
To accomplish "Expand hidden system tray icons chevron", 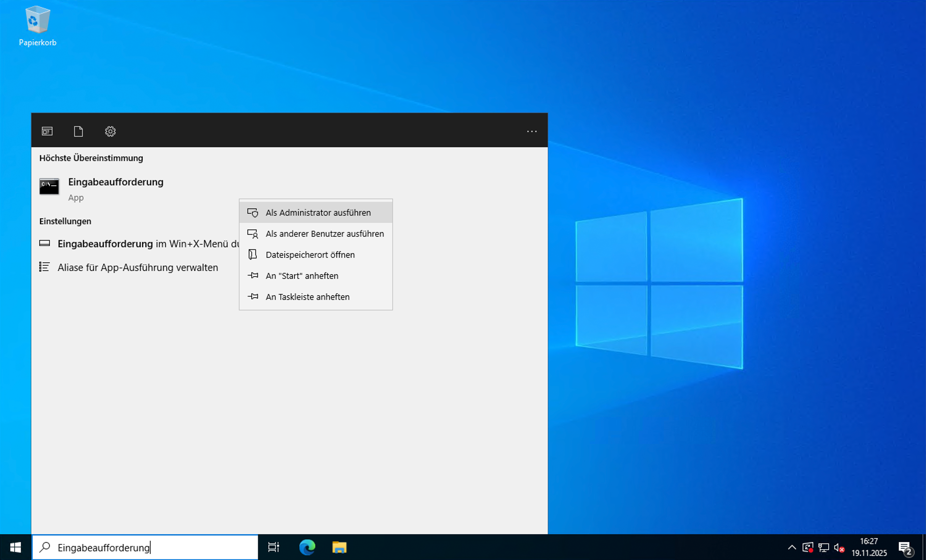I will coord(792,547).
